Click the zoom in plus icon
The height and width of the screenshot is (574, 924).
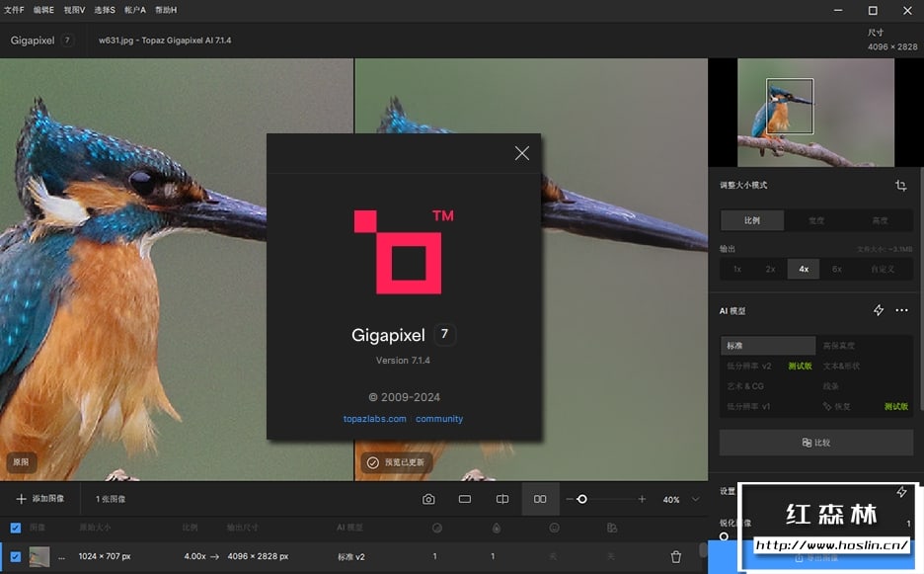point(642,499)
